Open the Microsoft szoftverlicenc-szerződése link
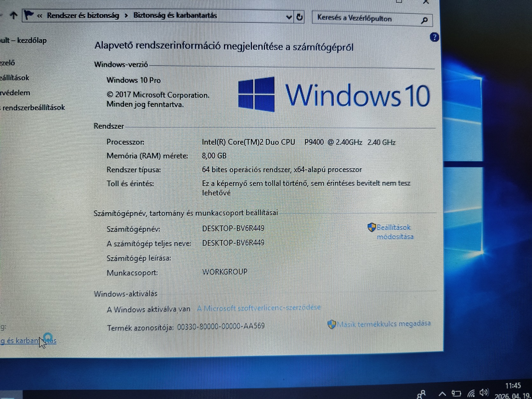This screenshot has width=532, height=399. (259, 308)
